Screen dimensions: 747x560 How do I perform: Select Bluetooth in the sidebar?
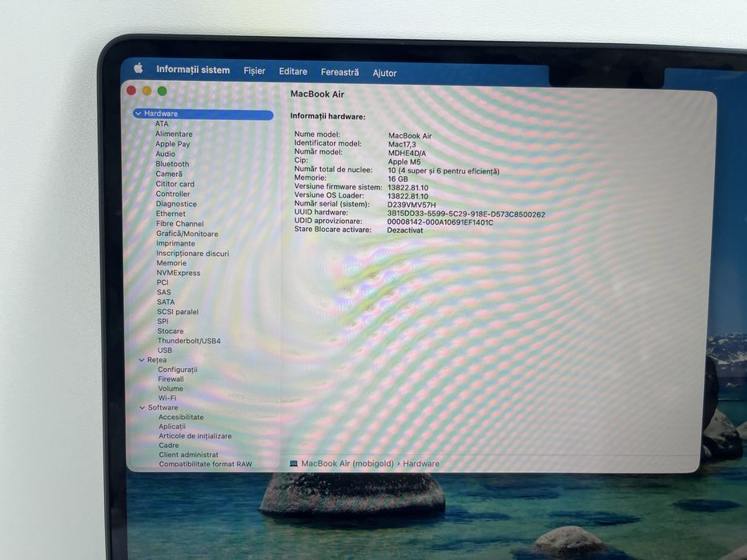(x=172, y=164)
